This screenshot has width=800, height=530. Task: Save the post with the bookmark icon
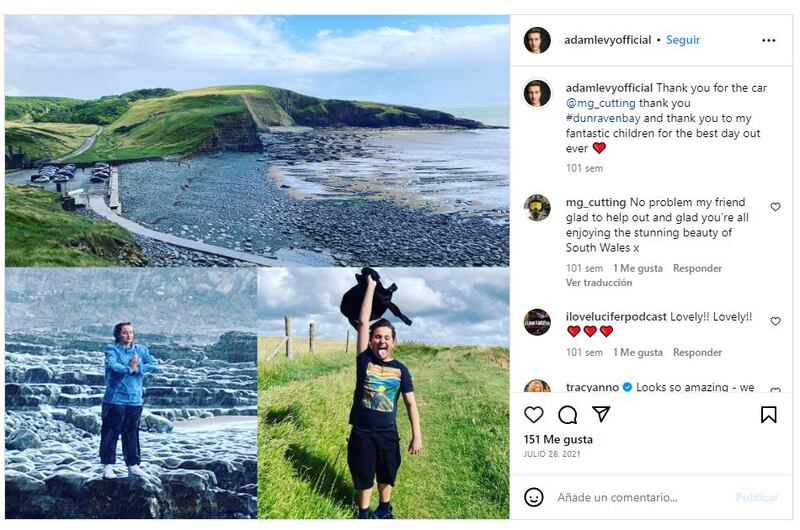coord(768,414)
